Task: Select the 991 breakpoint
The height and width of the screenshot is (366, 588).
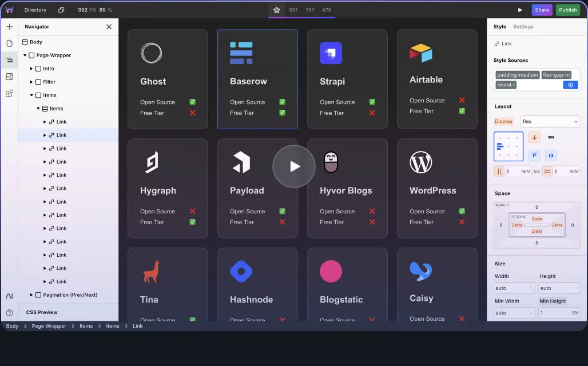Action: tap(293, 10)
